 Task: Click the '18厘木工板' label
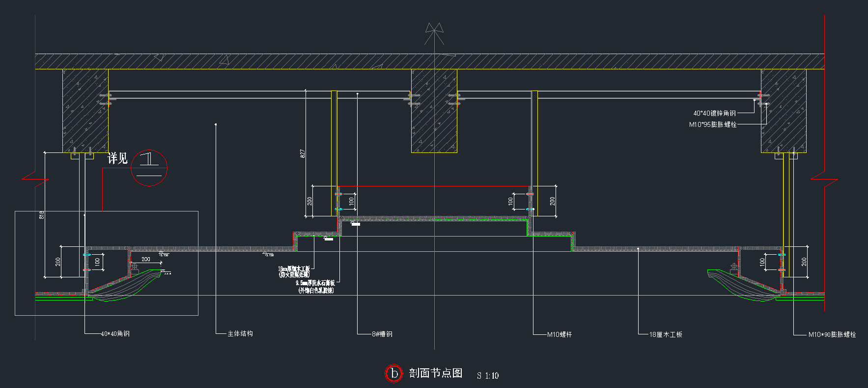[x=666, y=334]
